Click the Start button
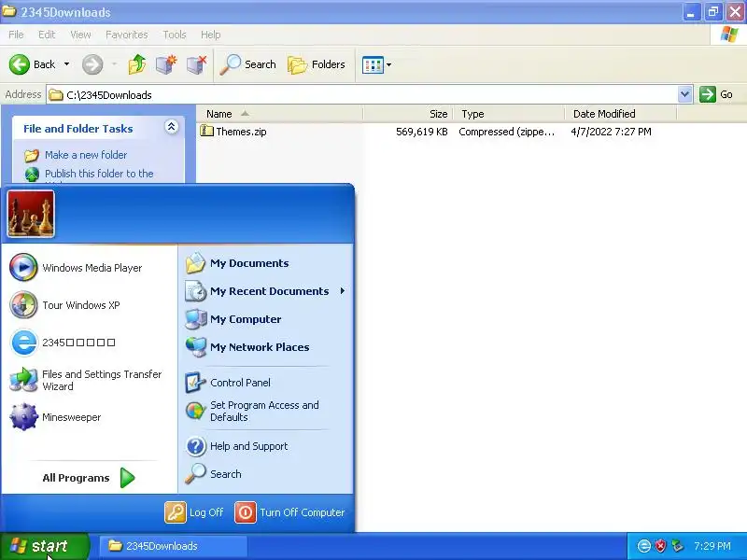Image resolution: width=747 pixels, height=560 pixels. (45, 546)
